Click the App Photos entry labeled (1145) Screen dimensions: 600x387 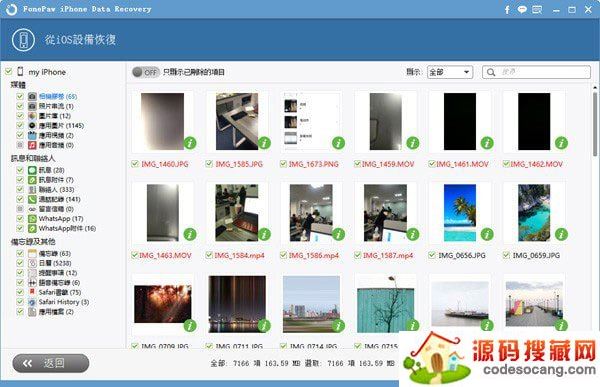[x=61, y=126]
